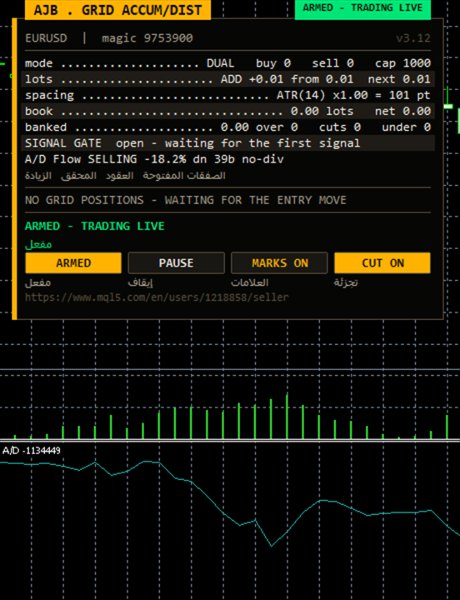Click the Arabic label under PAUSE button
Image resolution: width=460 pixels, height=600 pixels.
pos(140,283)
